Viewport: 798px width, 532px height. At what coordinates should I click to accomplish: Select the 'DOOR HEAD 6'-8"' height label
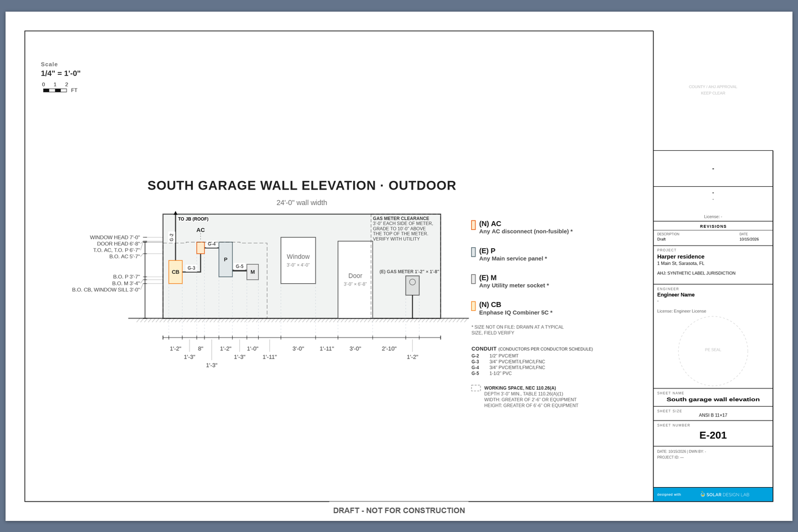[x=119, y=244]
